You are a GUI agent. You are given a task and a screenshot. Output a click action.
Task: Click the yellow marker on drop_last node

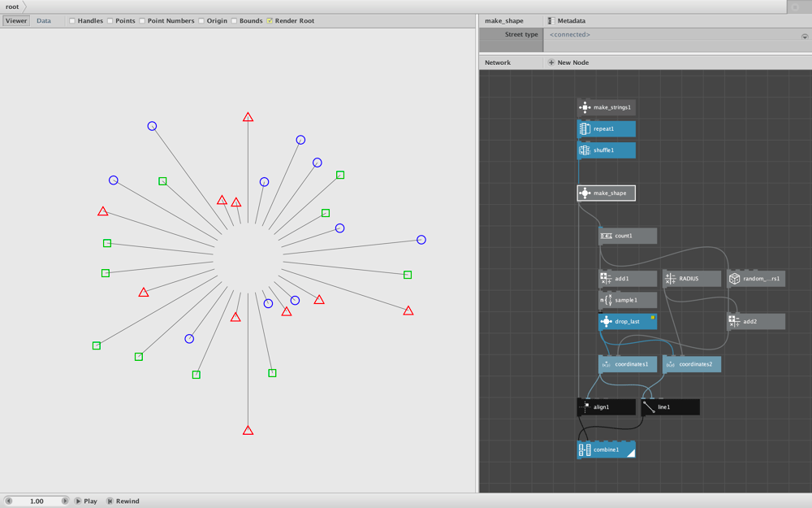[x=653, y=317]
